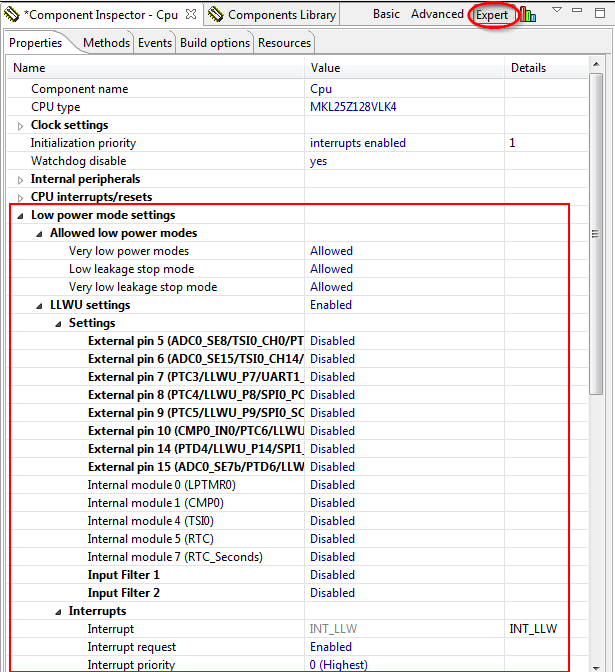Collapse the Interrupts subgroup

point(58,612)
